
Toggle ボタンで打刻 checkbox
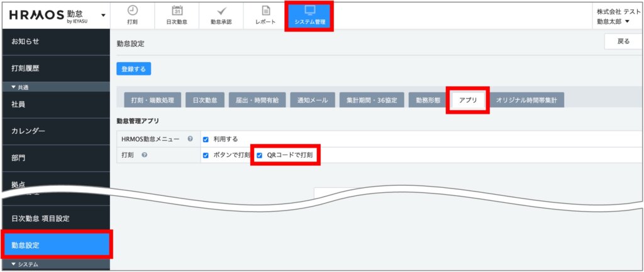[x=206, y=155]
